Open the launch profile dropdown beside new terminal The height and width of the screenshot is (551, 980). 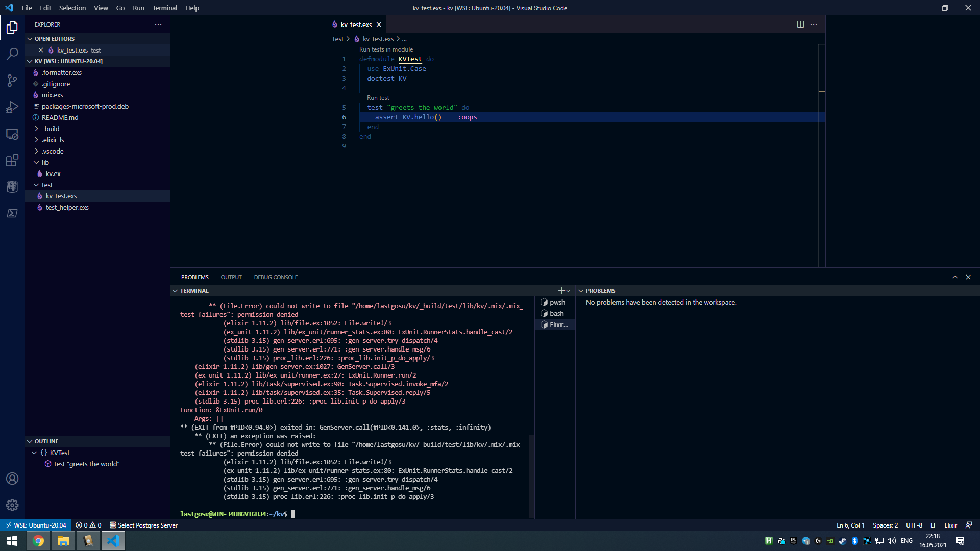[569, 291]
